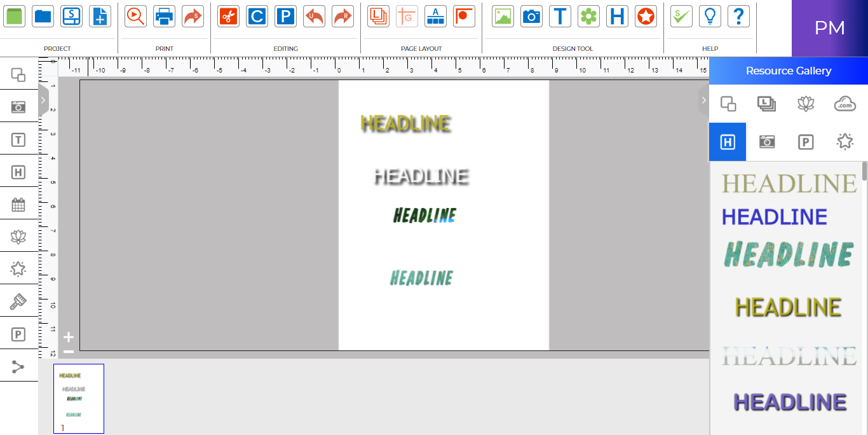This screenshot has height=435, width=868.
Task: Click the green S checkmark icon
Action: point(681,17)
